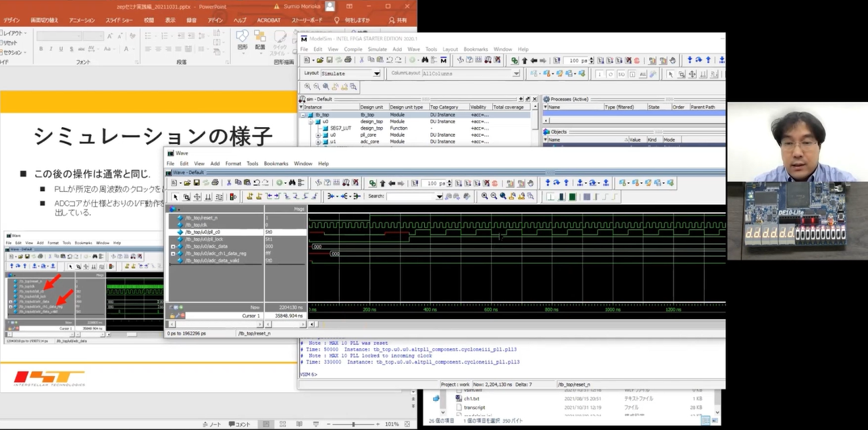Click the Search field in Wave toolbar
868x430 pixels.
412,196
